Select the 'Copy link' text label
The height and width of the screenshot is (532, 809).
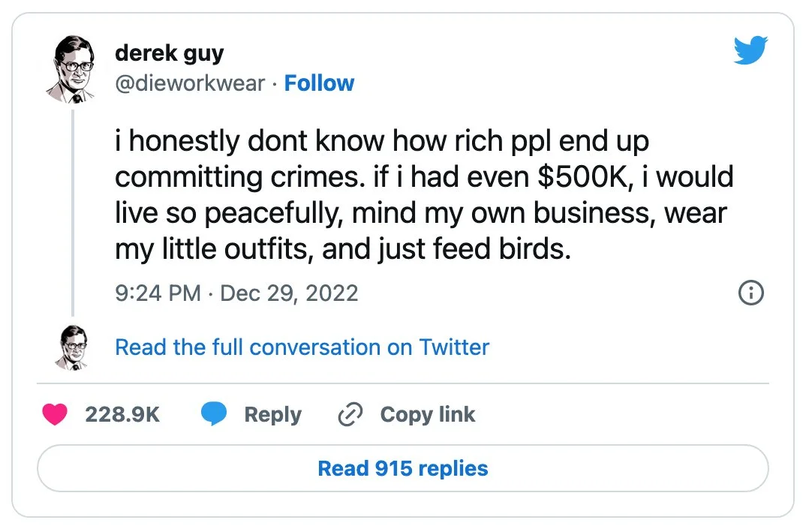[428, 414]
